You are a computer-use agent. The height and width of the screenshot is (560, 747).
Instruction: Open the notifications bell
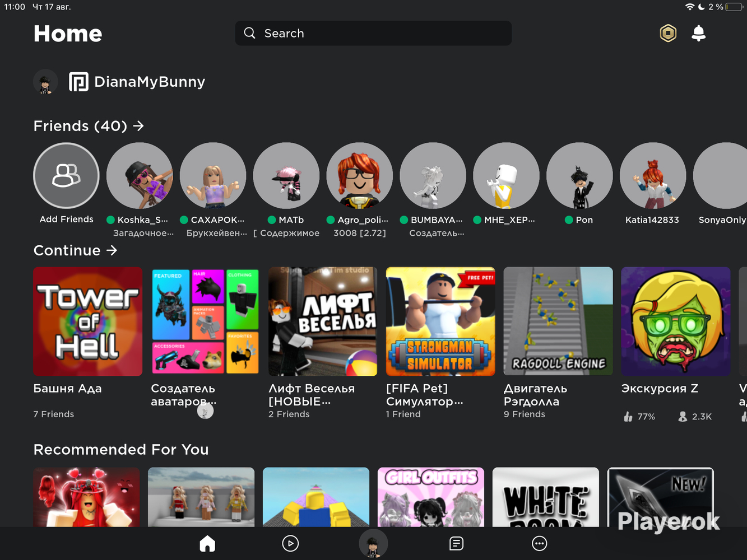[698, 33]
